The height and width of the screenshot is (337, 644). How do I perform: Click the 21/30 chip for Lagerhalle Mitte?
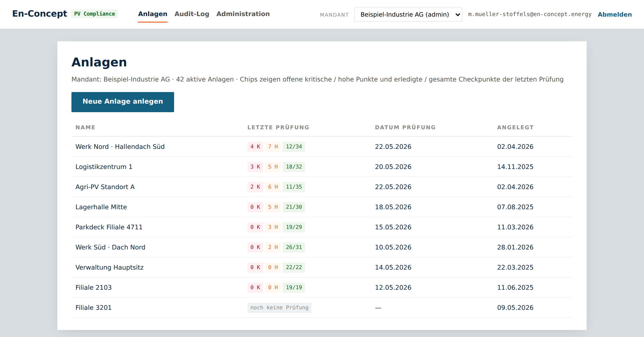click(294, 207)
